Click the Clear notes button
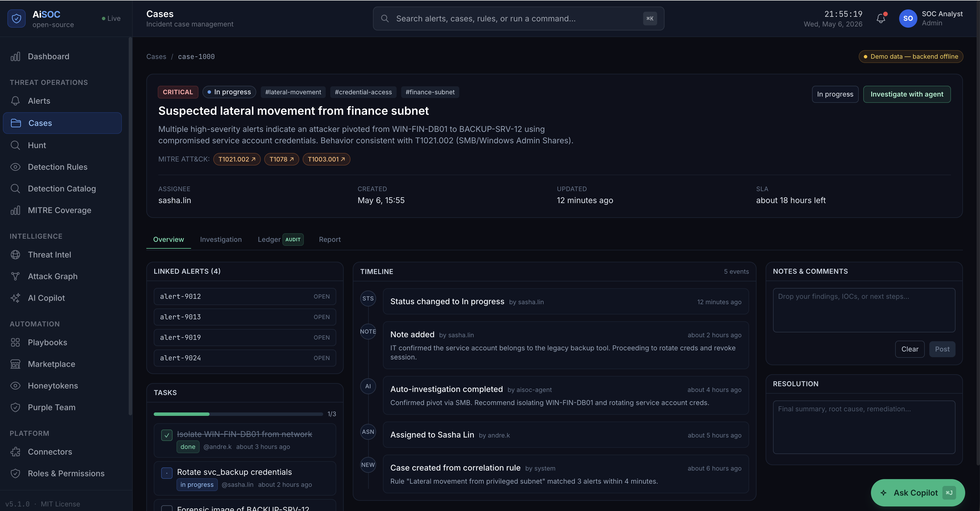Viewport: 980px width, 511px height. tap(910, 349)
